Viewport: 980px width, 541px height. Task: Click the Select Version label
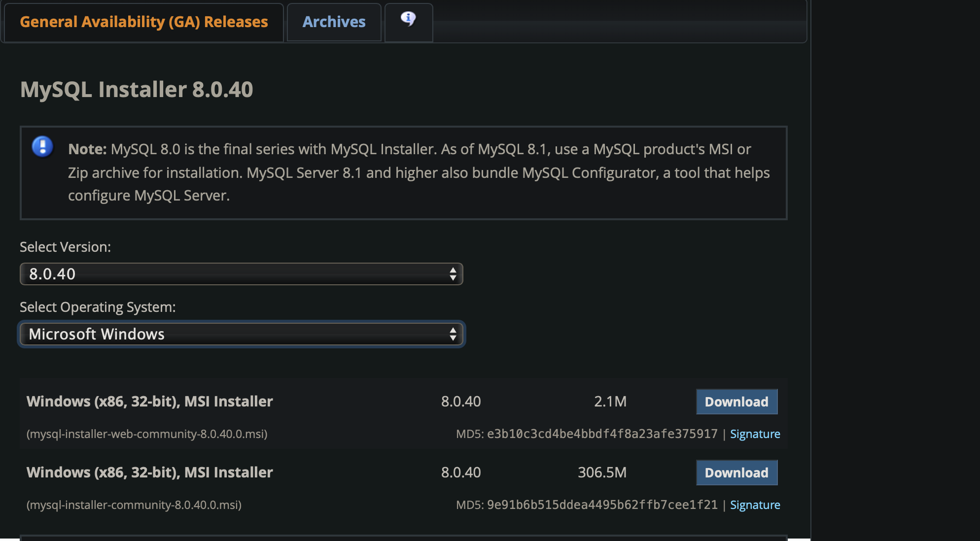pos(65,247)
